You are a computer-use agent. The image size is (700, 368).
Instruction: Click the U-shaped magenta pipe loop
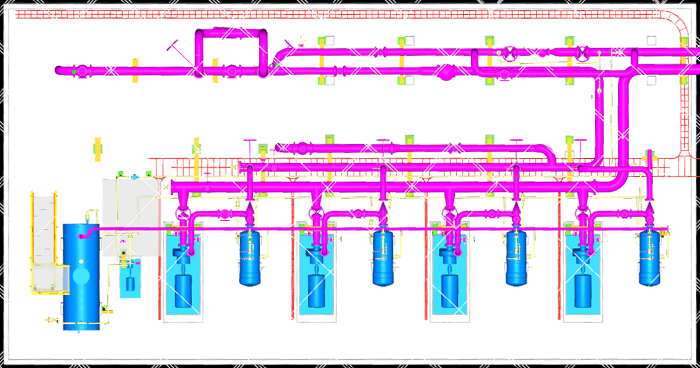pyautogui.click(x=231, y=51)
